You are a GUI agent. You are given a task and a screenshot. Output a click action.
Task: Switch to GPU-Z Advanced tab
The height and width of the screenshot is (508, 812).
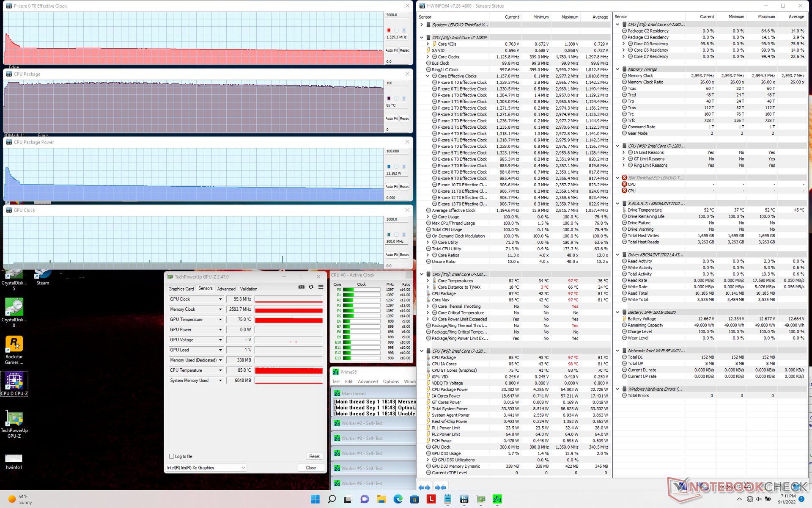click(x=226, y=289)
